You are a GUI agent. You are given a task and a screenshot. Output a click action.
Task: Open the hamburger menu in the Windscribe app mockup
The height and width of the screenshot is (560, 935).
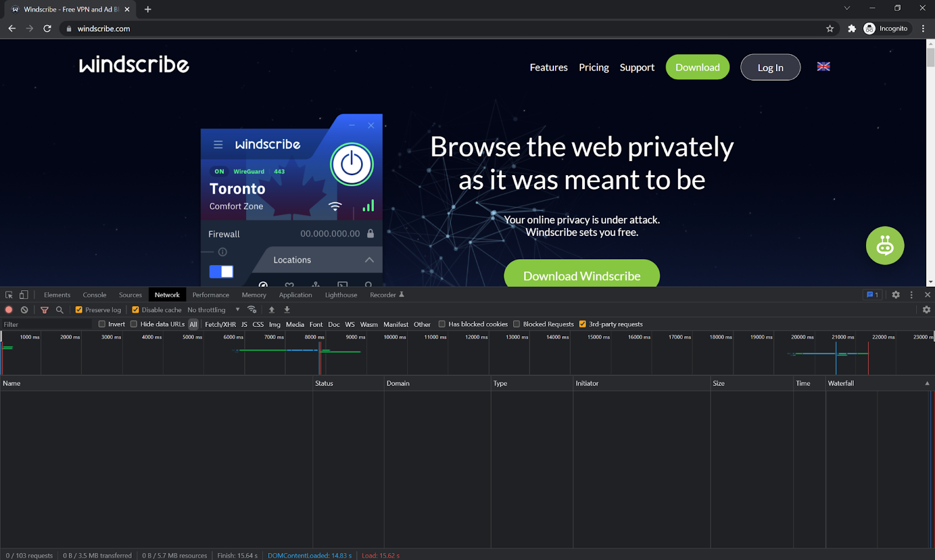click(x=218, y=144)
